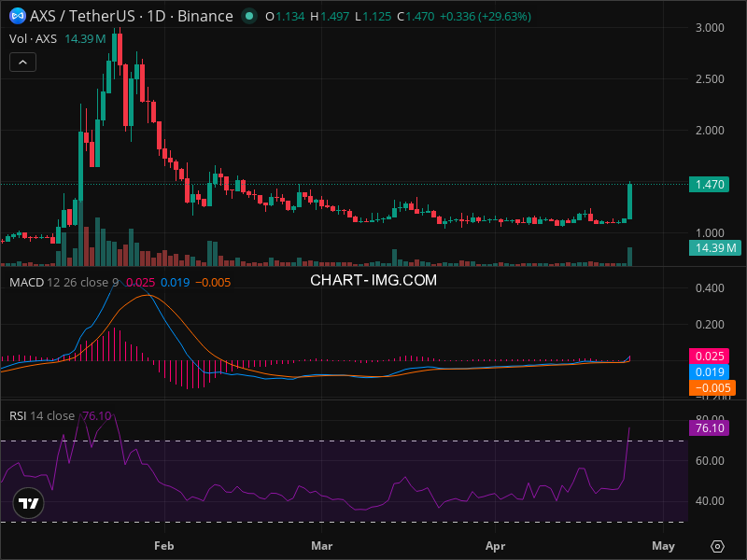The height and width of the screenshot is (560, 747).
Task: Select the Vol · AXS indicator label
Action: (33, 39)
